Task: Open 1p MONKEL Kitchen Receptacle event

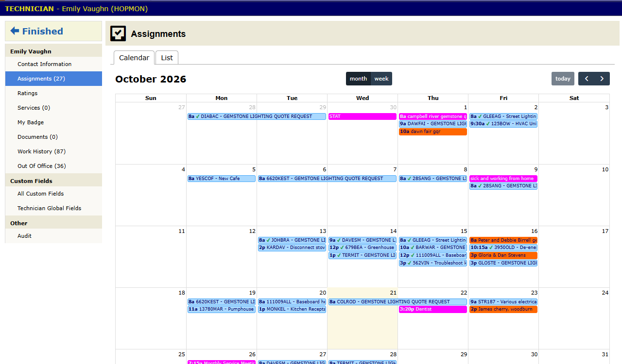Action: (292, 309)
